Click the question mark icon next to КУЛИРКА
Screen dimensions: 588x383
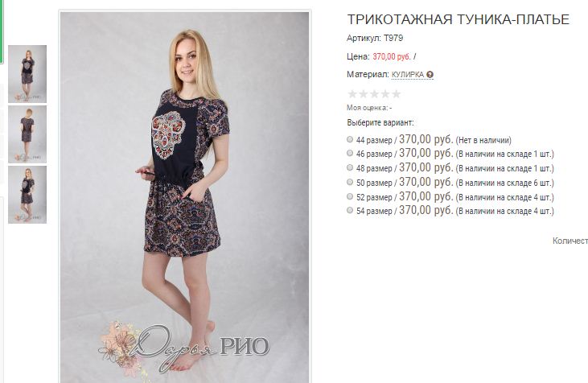(430, 75)
